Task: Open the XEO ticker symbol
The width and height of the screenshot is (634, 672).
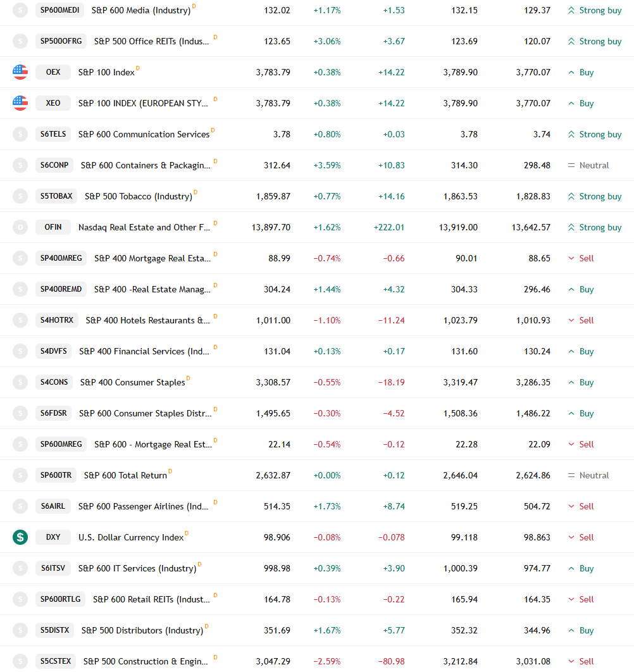Action: coord(53,103)
